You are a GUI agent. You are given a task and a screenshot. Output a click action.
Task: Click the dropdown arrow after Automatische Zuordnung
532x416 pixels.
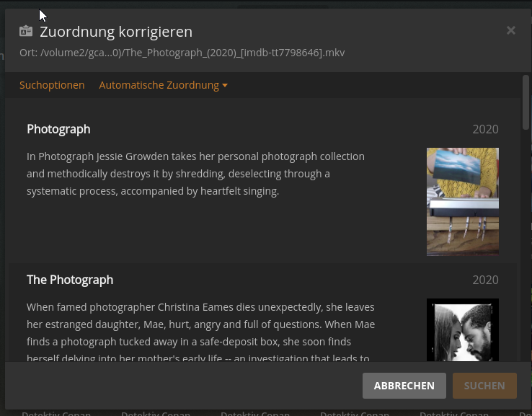coord(225,85)
